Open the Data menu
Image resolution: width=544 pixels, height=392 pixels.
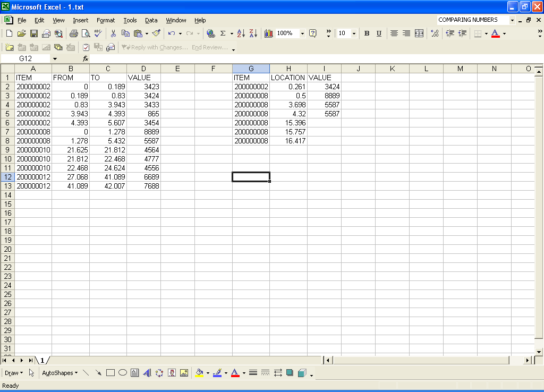[151, 20]
